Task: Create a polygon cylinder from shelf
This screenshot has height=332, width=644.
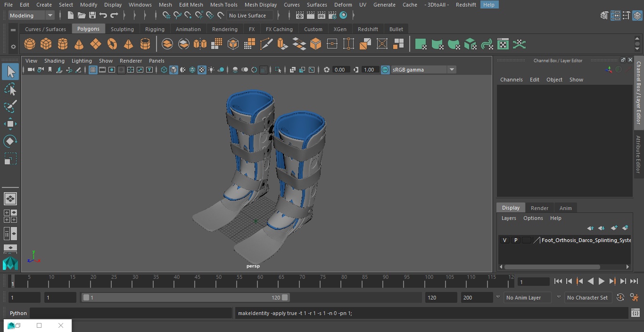Action: click(62, 44)
